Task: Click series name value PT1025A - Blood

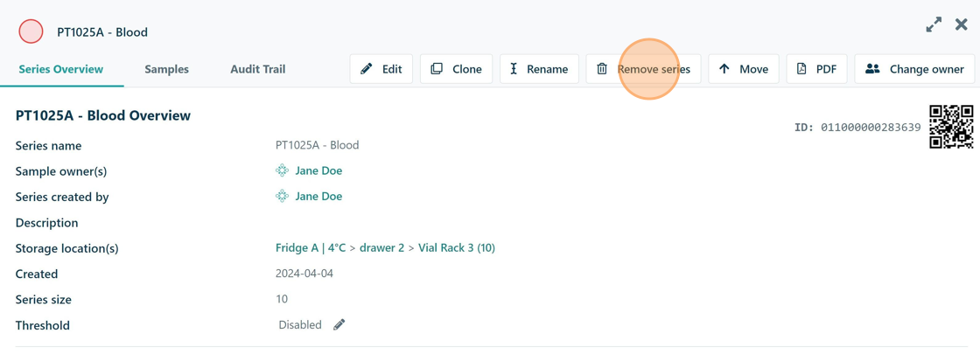Action: (318, 145)
